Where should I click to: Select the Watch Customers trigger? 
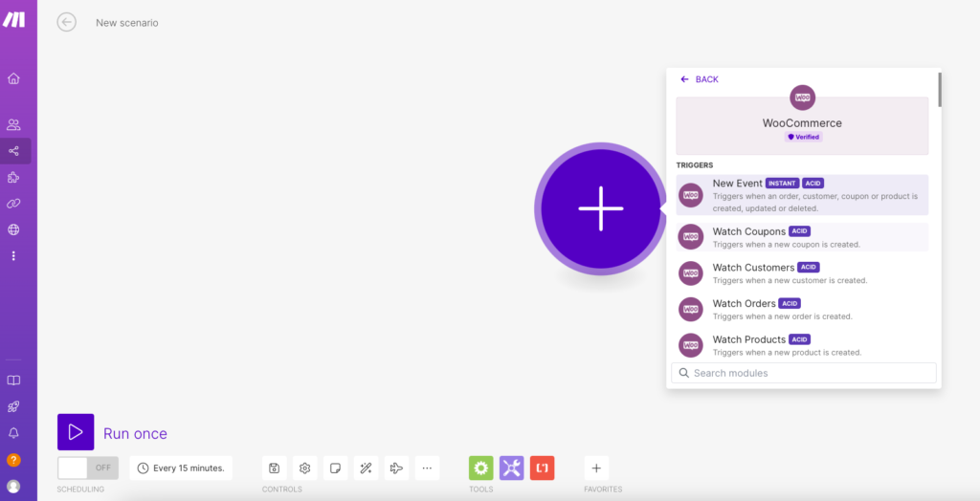point(802,273)
